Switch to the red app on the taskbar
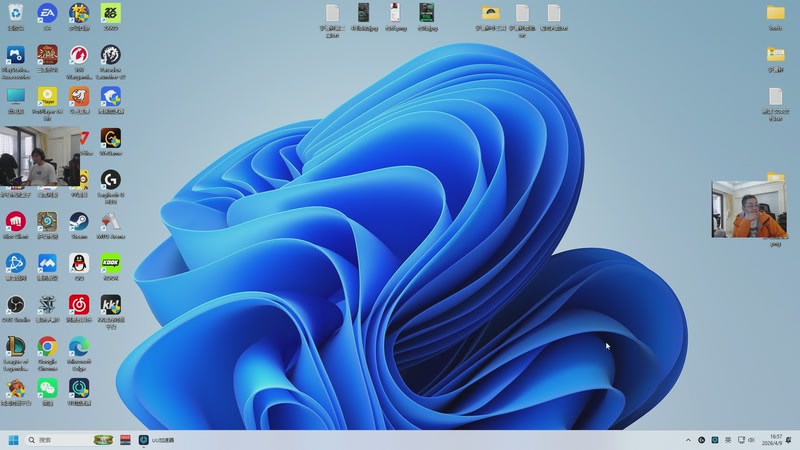Image resolution: width=800 pixels, height=450 pixels. coord(126,440)
